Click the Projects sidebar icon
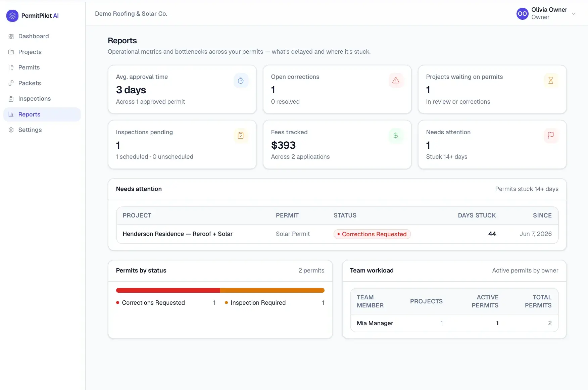Image resolution: width=588 pixels, height=390 pixels. tap(11, 52)
